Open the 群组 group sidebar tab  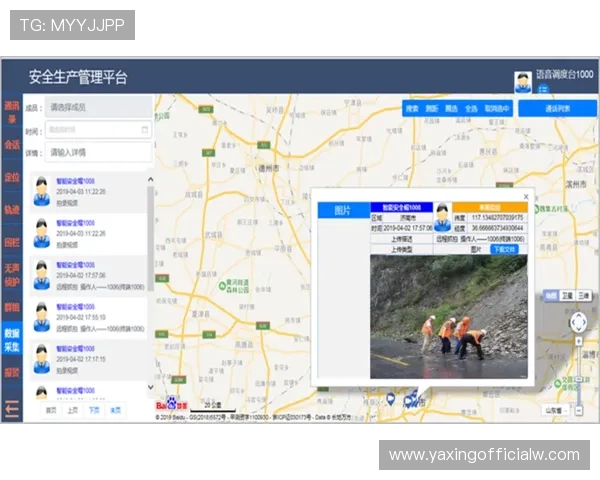point(12,307)
